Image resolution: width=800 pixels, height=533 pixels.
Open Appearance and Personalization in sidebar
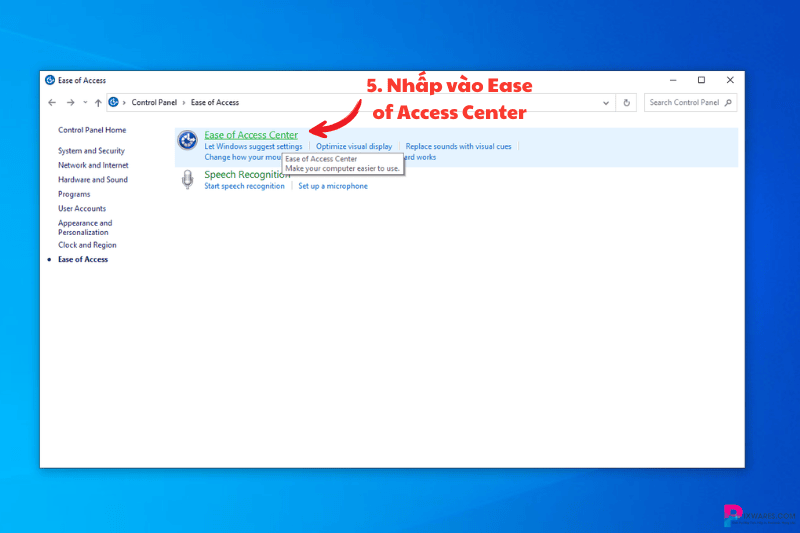85,227
